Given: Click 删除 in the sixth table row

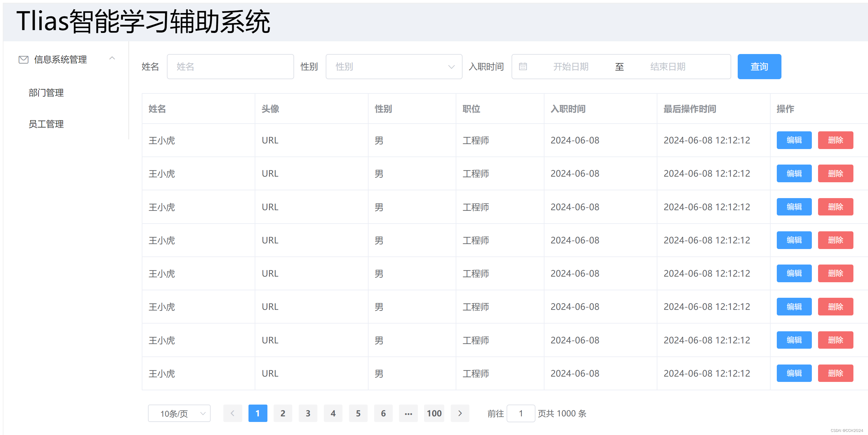Looking at the screenshot, I should pyautogui.click(x=835, y=306).
